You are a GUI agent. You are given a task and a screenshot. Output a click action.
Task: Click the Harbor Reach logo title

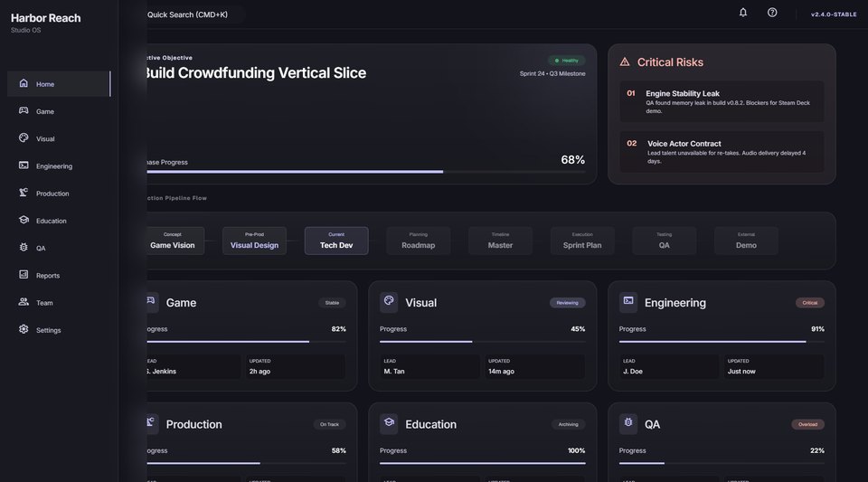(45, 18)
